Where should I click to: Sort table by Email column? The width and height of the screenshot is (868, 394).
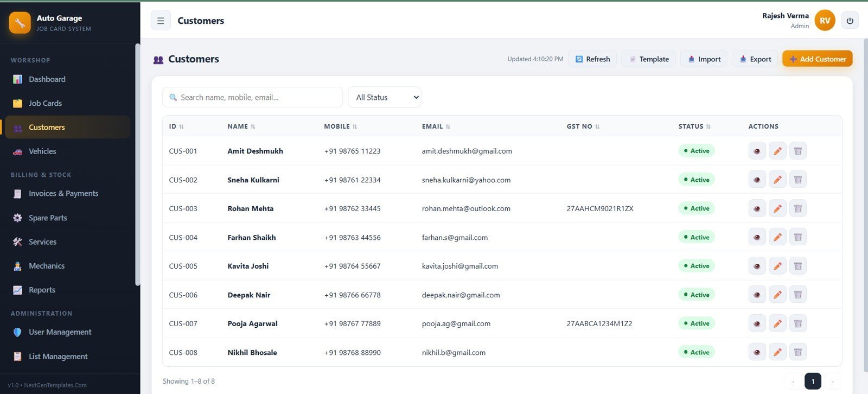pos(436,126)
